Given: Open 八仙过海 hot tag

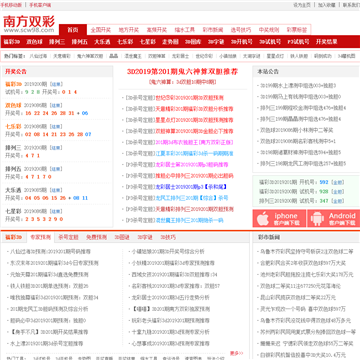Looking at the screenshot, I should pos(38,56).
